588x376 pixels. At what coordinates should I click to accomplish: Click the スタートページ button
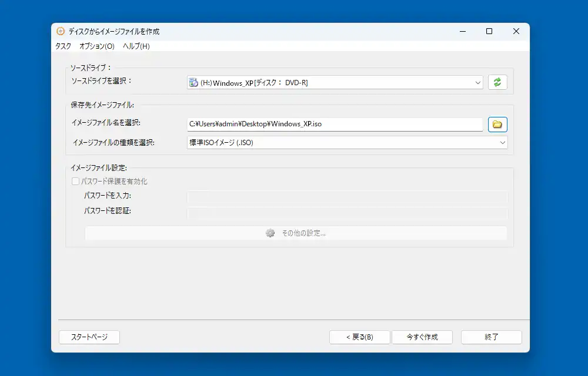point(89,337)
